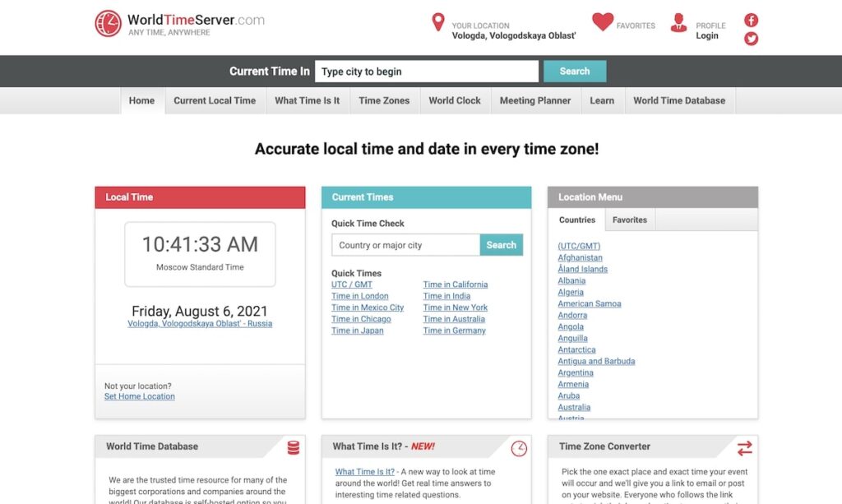Click the 'Your Location' Vologda text in header
This screenshot has width=842, height=504.
(x=513, y=35)
